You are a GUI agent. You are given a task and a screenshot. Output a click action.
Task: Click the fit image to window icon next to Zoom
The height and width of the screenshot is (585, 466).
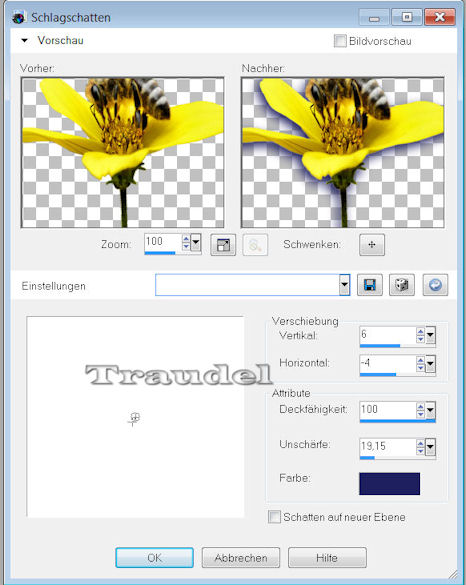pyautogui.click(x=223, y=245)
